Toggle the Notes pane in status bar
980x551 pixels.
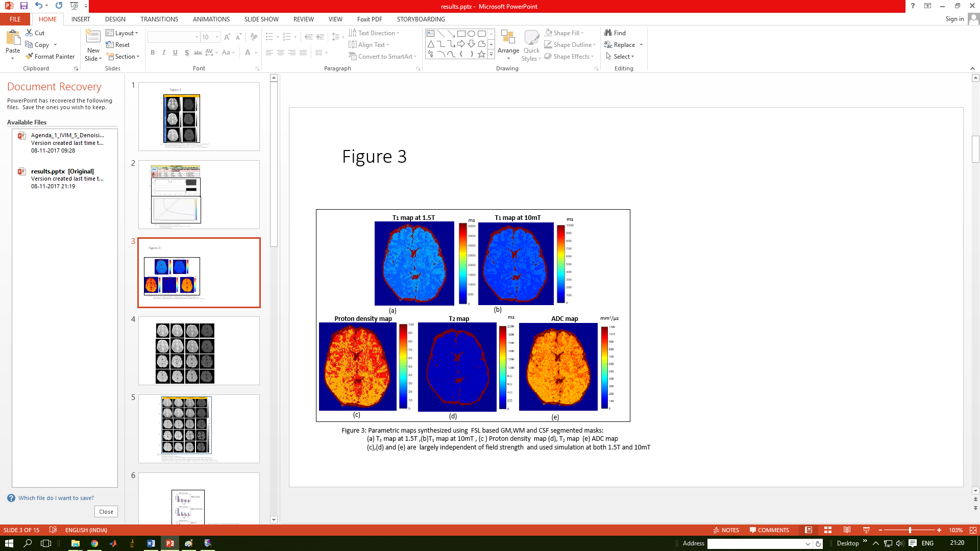[x=726, y=530]
